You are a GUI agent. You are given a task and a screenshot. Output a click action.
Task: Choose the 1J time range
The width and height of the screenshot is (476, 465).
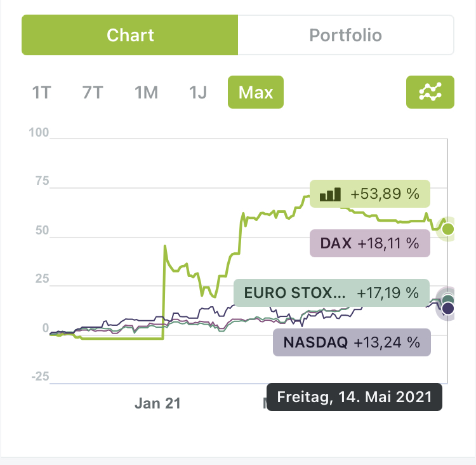198,93
